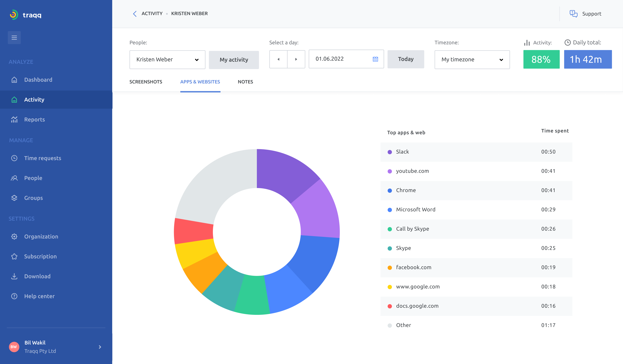
Task: Select the facebook.com row
Action: 476,268
